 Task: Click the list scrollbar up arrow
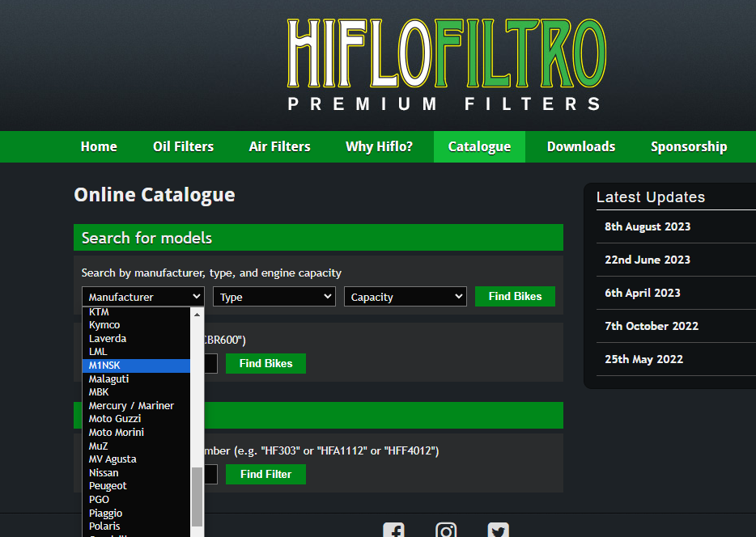tap(197, 315)
